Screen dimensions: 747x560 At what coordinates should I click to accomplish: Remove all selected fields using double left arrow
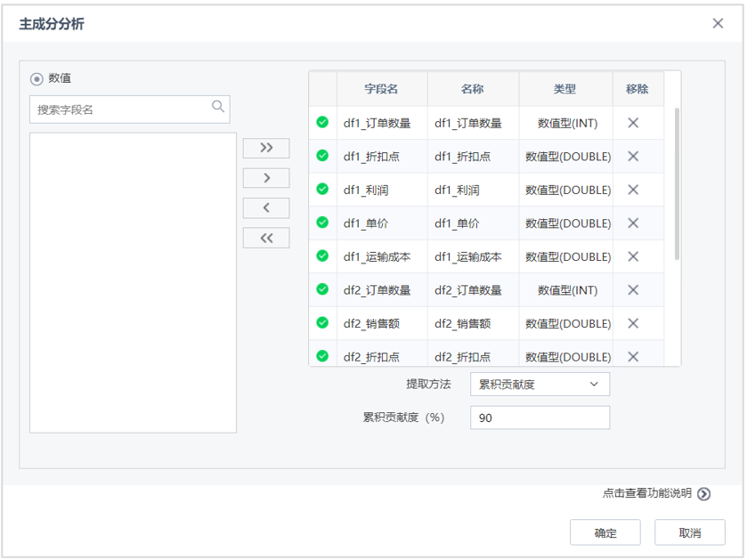(265, 238)
